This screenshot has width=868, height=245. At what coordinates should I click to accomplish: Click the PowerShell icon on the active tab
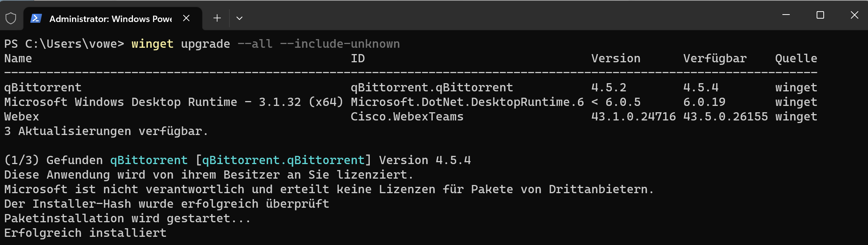click(x=36, y=18)
